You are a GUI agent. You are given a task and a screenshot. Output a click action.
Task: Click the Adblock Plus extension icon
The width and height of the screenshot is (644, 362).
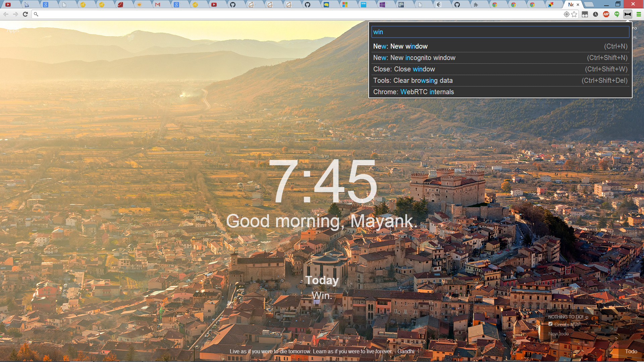(x=606, y=14)
